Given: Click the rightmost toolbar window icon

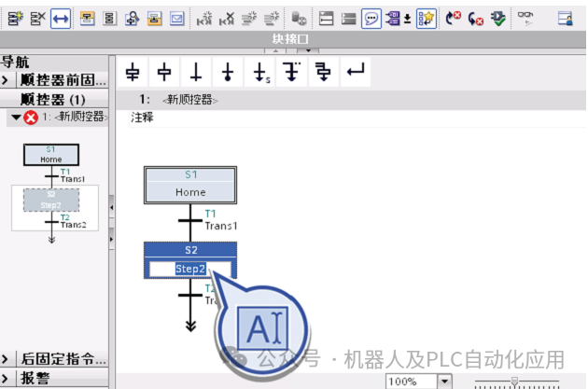Looking at the screenshot, I should point(565,19).
